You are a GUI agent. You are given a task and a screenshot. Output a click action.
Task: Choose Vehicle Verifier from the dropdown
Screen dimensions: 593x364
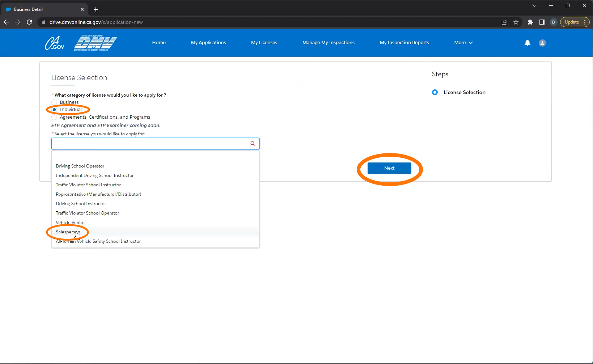(71, 223)
